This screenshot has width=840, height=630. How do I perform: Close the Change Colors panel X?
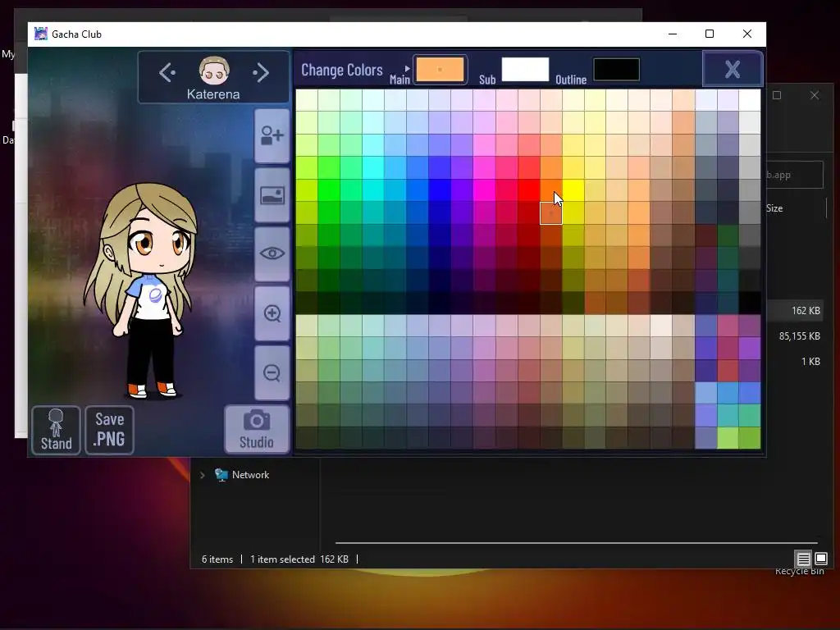[x=733, y=69]
